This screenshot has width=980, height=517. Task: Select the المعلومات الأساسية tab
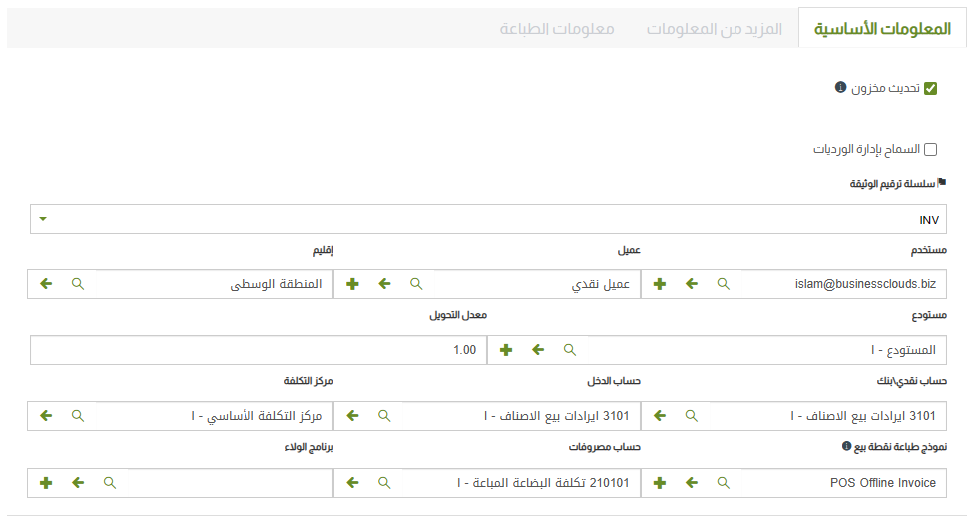883,28
